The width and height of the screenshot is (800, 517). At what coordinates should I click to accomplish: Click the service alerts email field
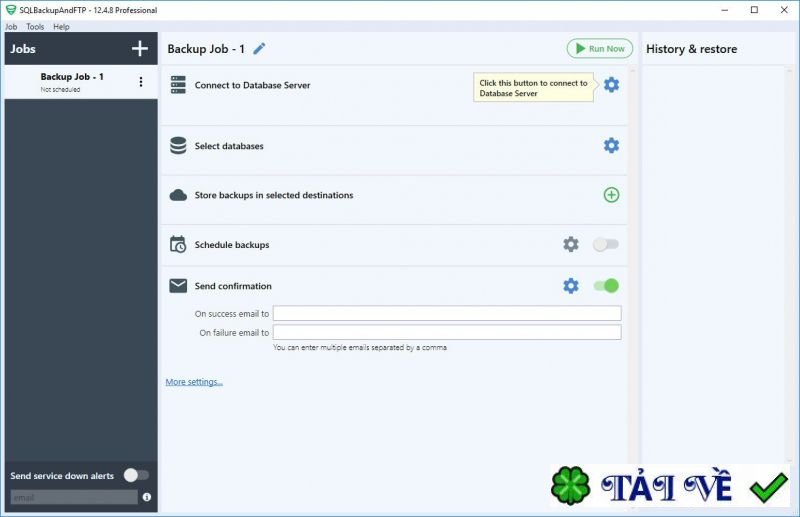coord(74,497)
